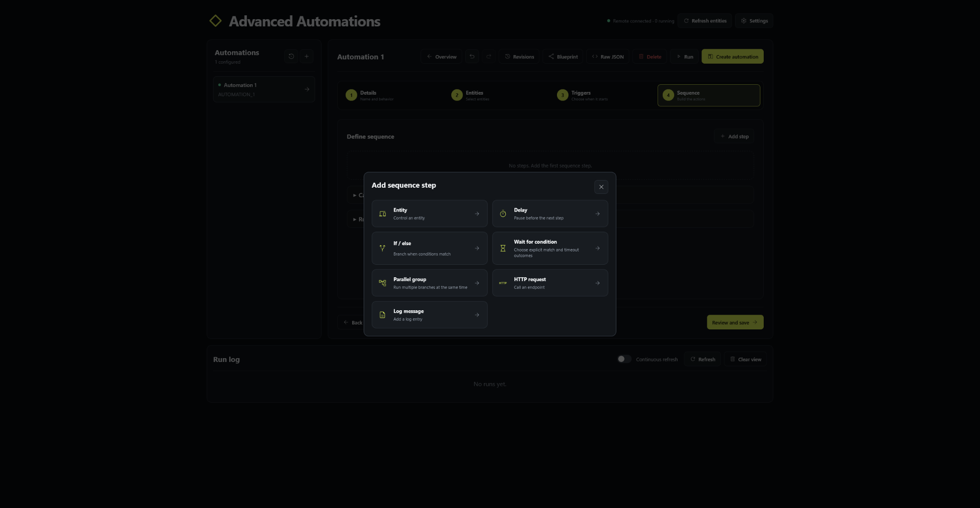The image size is (980, 508).
Task: Open Settings from the header
Action: click(754, 21)
